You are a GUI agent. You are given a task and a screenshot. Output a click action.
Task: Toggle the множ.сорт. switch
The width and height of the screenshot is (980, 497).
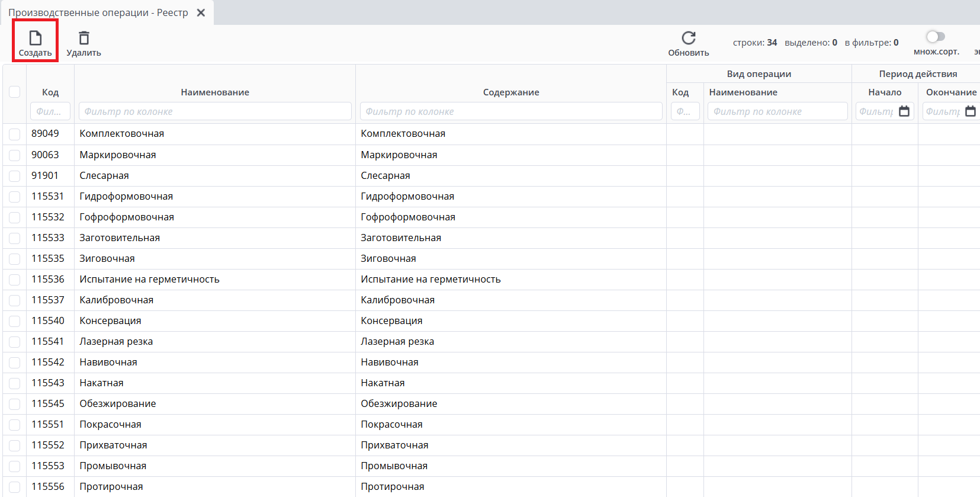pyautogui.click(x=936, y=37)
